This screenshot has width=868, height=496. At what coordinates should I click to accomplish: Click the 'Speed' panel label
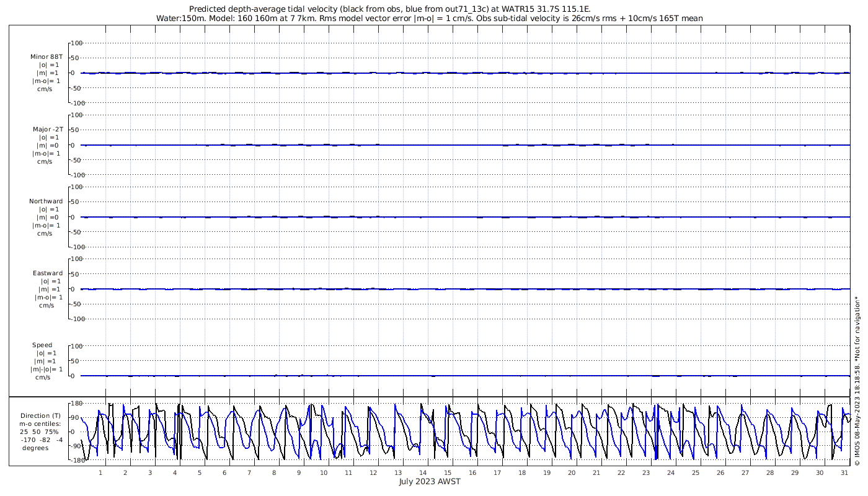42,345
